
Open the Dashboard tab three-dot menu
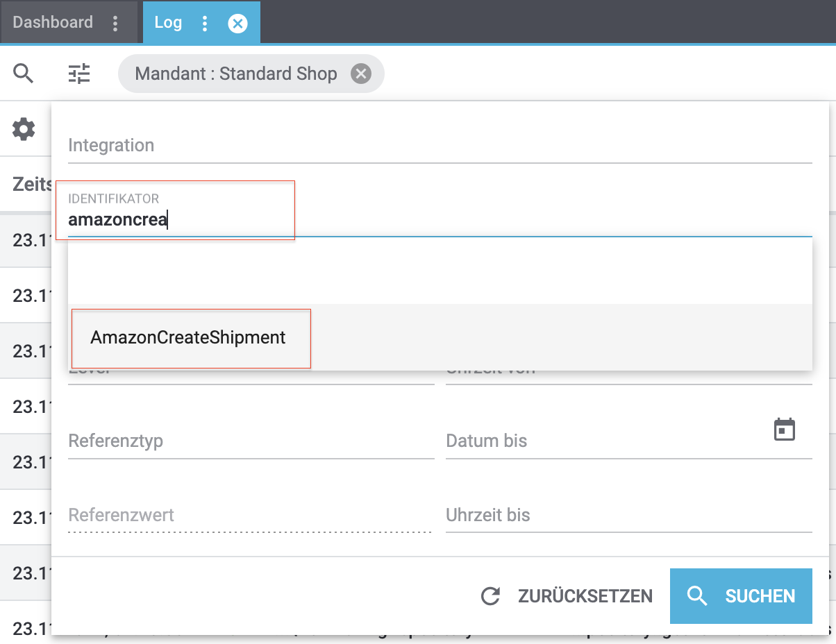(x=115, y=23)
